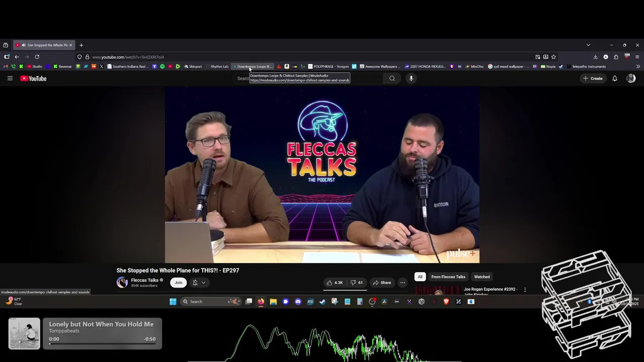Open options for Joe Rogan Experience video
The width and height of the screenshot is (644, 362).
(x=525, y=290)
